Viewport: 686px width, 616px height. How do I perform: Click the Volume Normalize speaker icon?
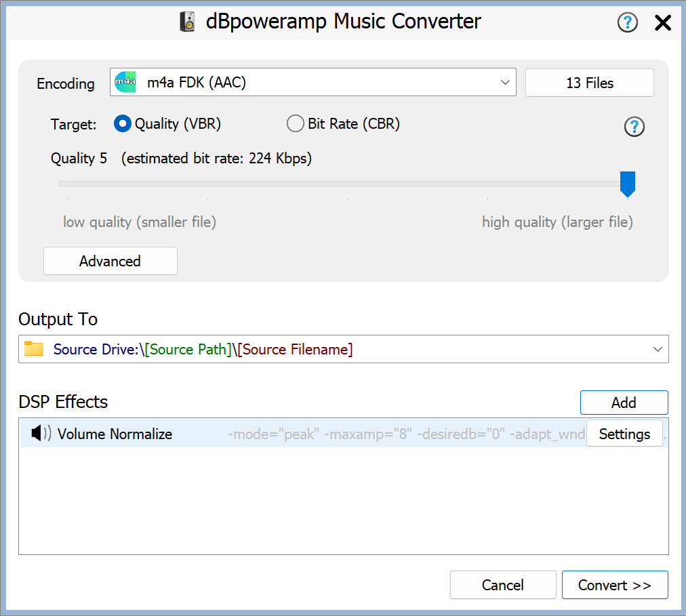(x=41, y=434)
